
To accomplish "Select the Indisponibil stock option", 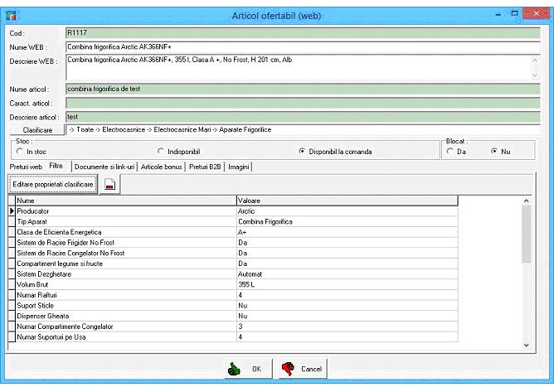I will [160, 152].
